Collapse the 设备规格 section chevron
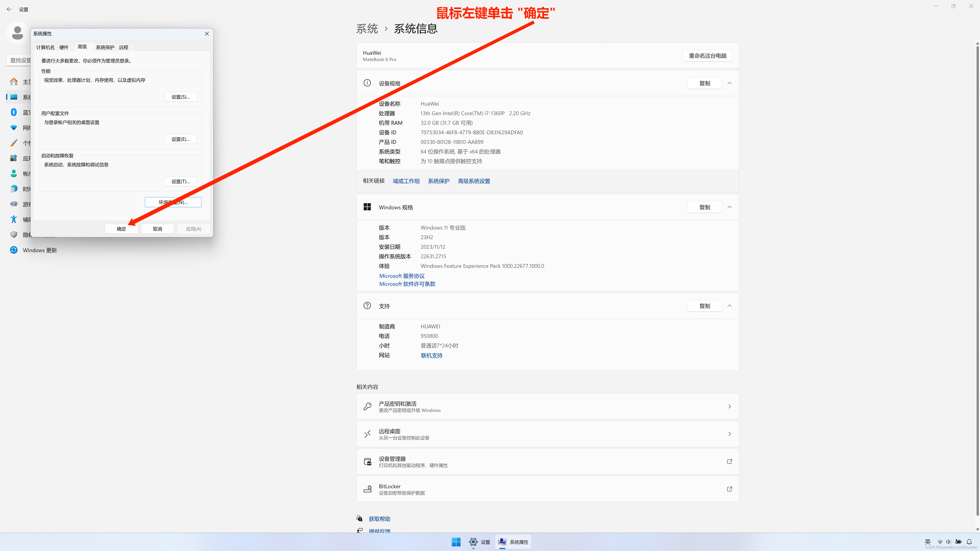Image resolution: width=980 pixels, height=551 pixels. pyautogui.click(x=730, y=83)
